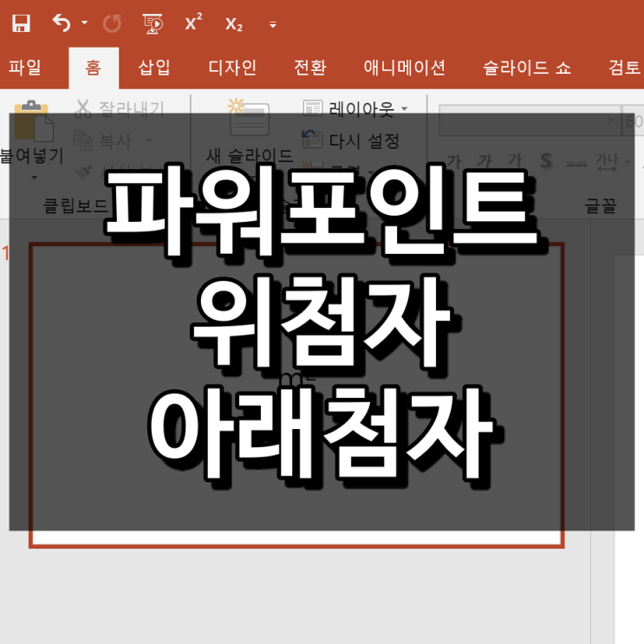The image size is (644, 644).
Task: Click the 잘라내기 scissors button
Action: coord(120,109)
